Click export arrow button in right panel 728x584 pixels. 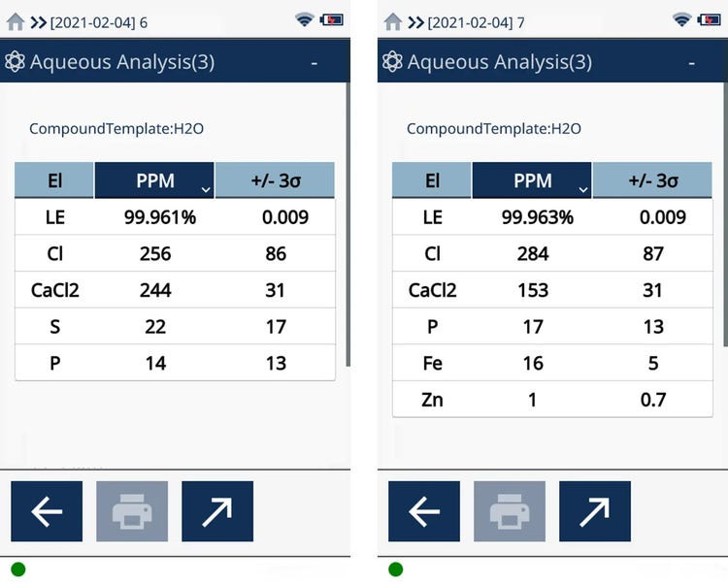click(x=595, y=511)
